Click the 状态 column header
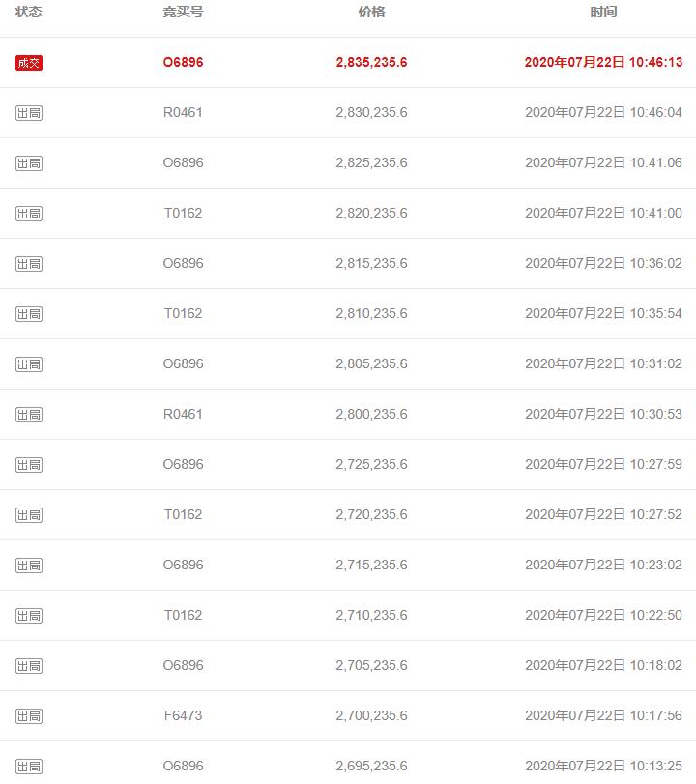This screenshot has width=696, height=784. [x=29, y=13]
